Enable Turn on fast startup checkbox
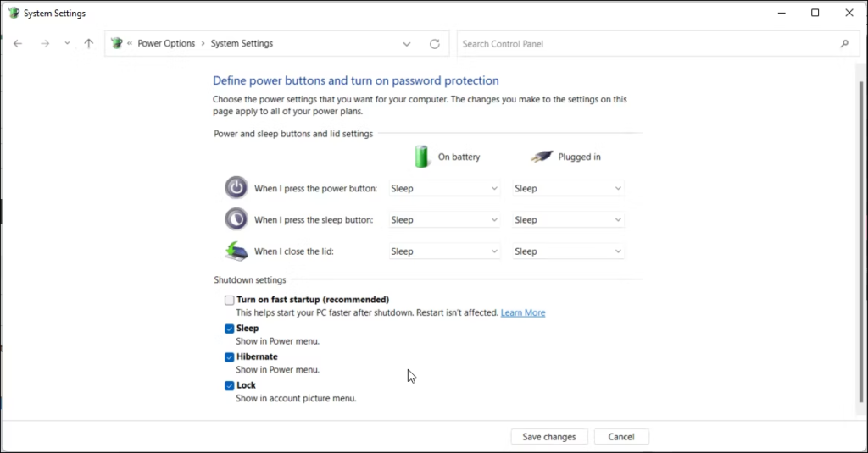This screenshot has width=868, height=453. point(229,301)
